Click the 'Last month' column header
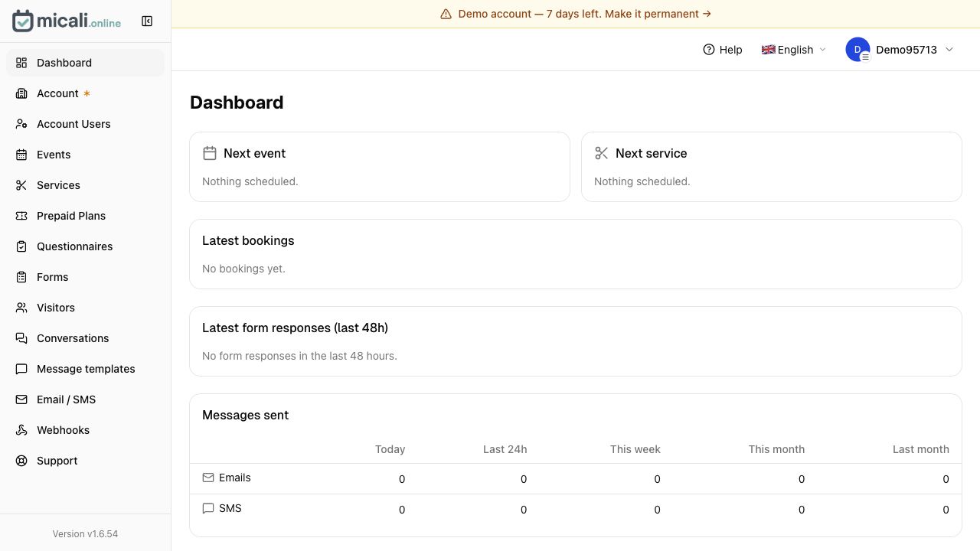The width and height of the screenshot is (980, 551). tap(920, 449)
